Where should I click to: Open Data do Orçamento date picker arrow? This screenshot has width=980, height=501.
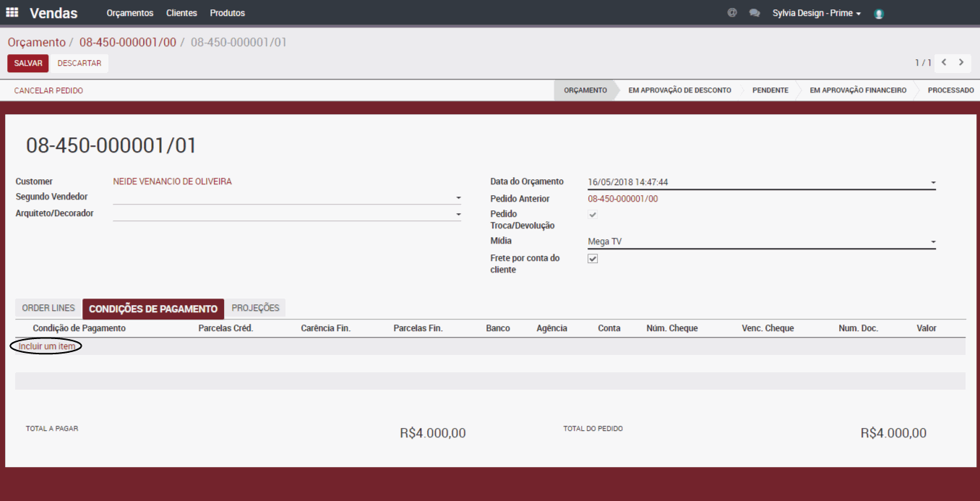pos(933,183)
